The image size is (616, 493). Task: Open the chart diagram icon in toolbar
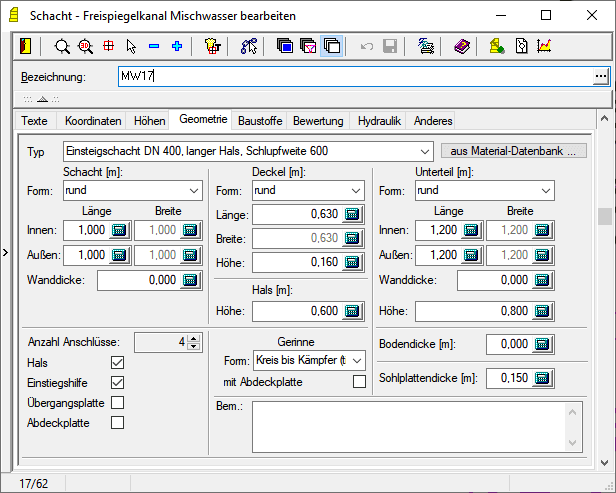point(545,46)
